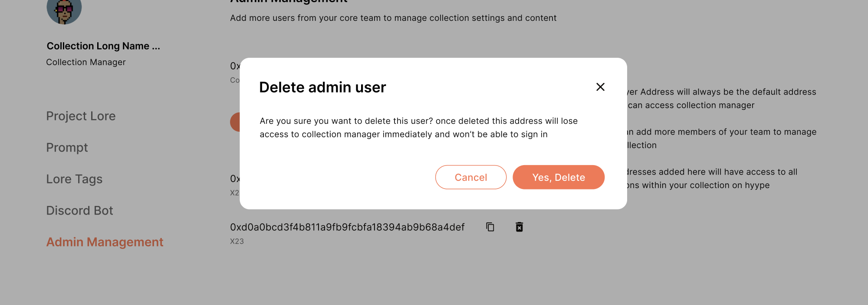Click the deletion confirmation message text
The image size is (868, 305).
tap(418, 128)
